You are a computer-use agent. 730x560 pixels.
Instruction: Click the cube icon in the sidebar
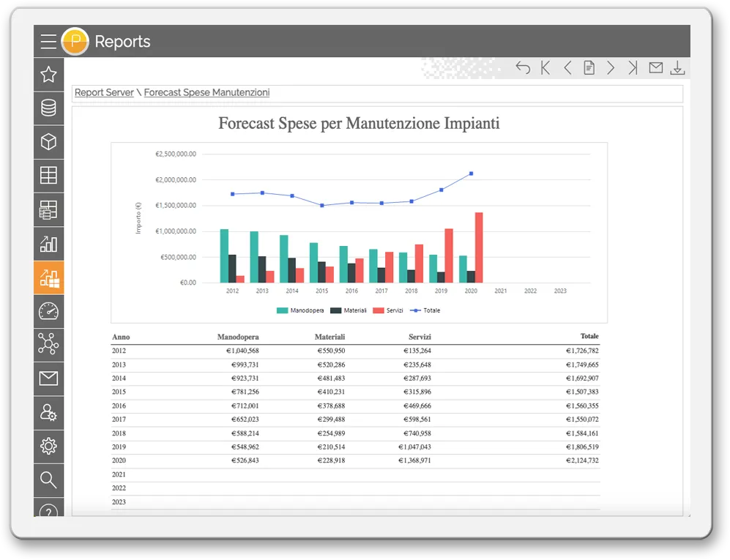click(48, 142)
